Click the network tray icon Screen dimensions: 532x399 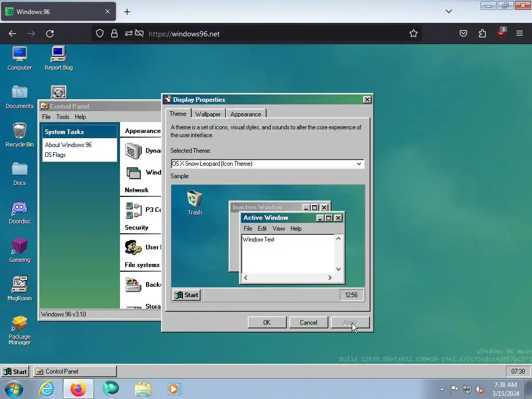click(467, 389)
